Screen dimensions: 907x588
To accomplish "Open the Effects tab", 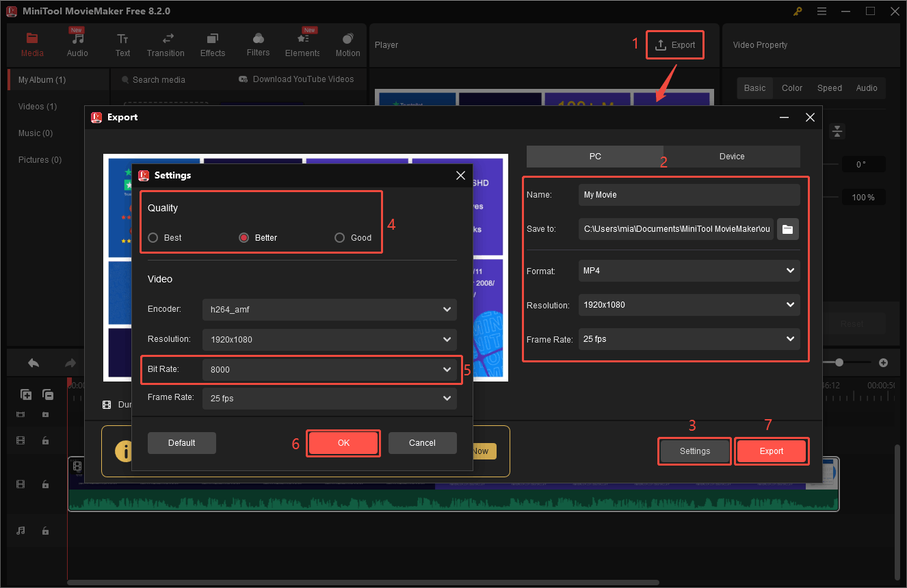I will 213,45.
